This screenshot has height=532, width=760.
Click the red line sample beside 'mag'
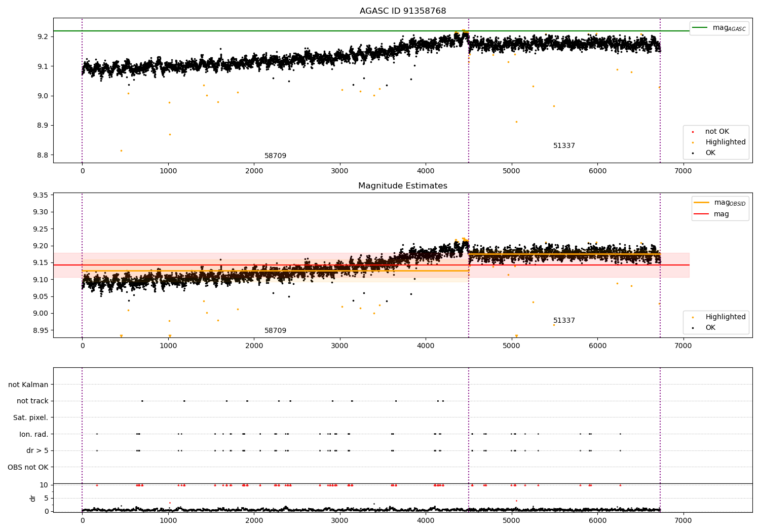coord(702,214)
